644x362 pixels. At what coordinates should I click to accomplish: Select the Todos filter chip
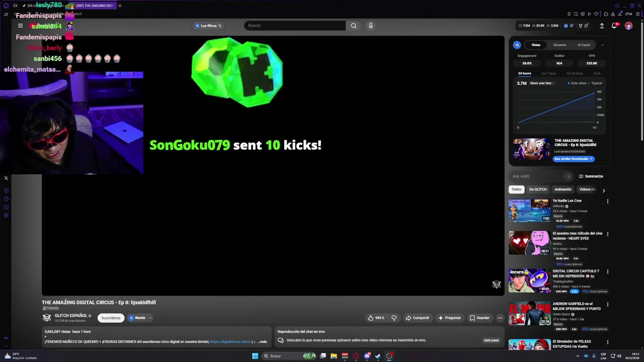click(517, 190)
